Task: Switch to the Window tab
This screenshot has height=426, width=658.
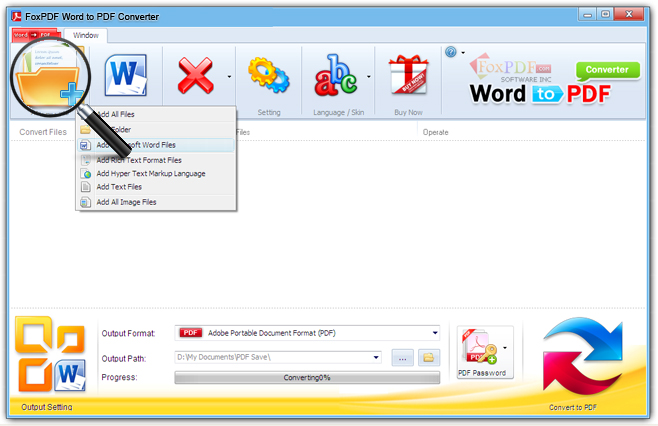Action: [86, 35]
